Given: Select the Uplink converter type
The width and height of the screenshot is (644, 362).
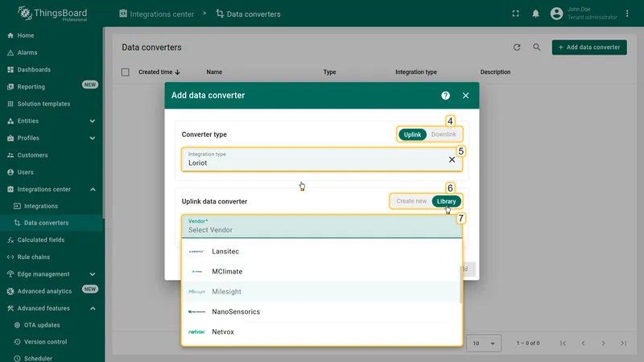Looking at the screenshot, I should coord(412,134).
